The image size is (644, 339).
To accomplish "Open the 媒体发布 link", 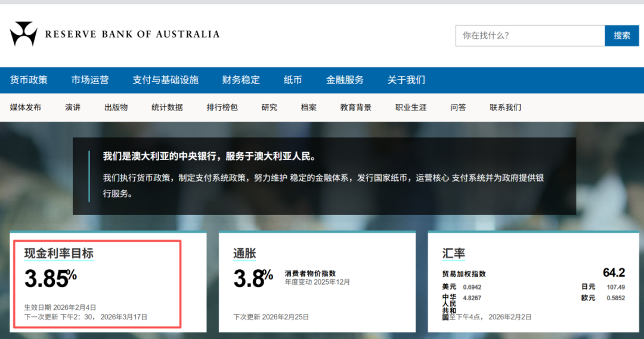I will click(26, 107).
